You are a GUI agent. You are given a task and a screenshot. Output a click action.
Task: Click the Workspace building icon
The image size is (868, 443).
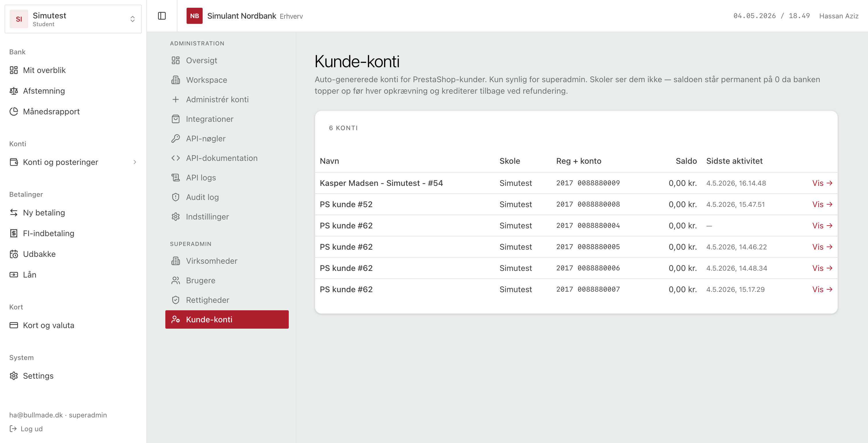[x=176, y=80]
